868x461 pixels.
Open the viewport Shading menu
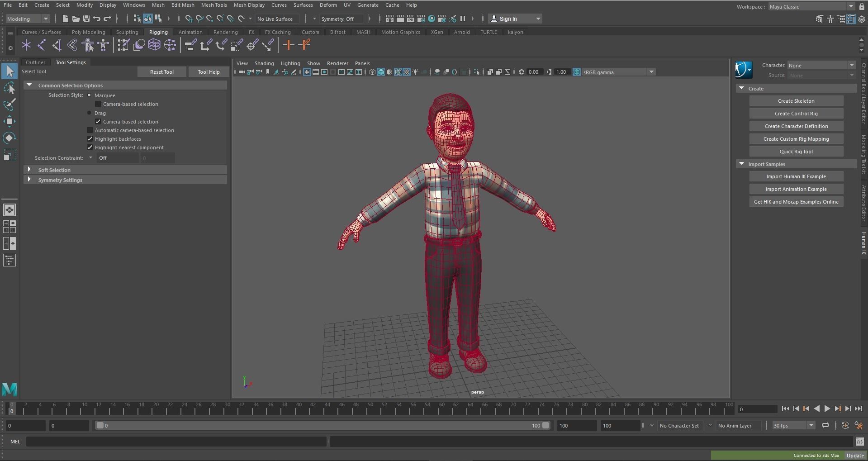coord(264,63)
